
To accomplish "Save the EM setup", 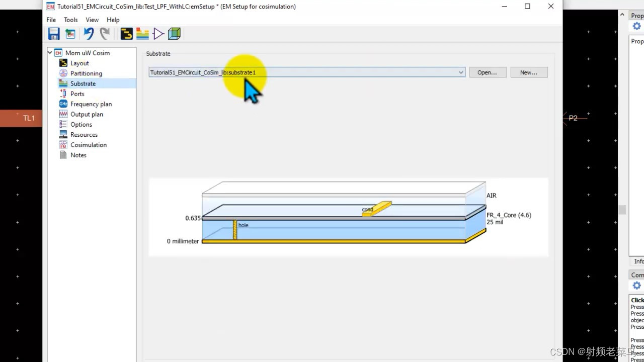I will click(53, 33).
